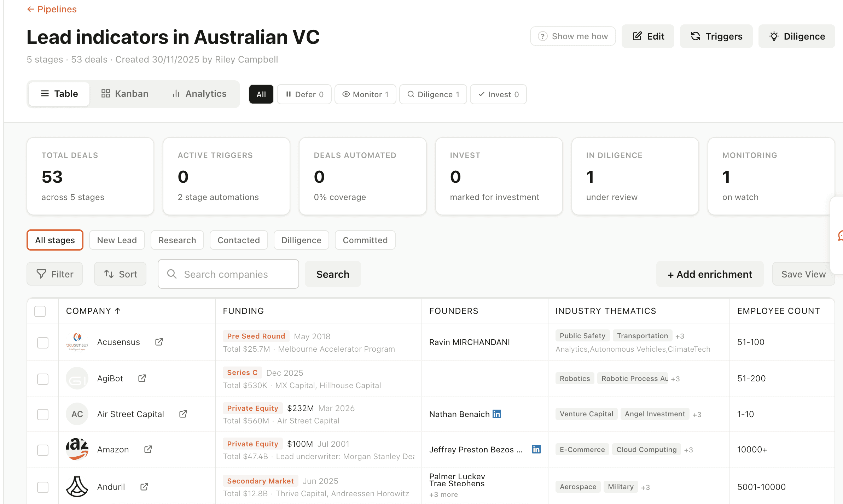843x504 pixels.
Task: Open Jeffrey Preston Bezos LinkedIn icon
Action: pos(536,449)
